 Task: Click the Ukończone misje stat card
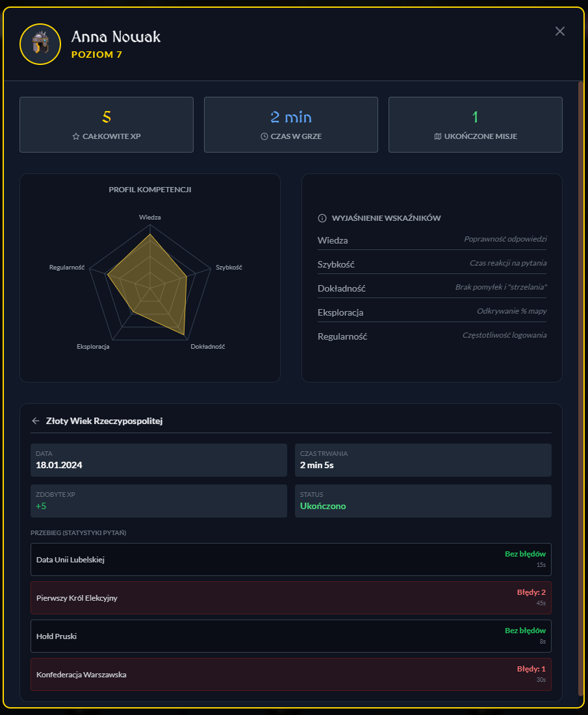[476, 125]
